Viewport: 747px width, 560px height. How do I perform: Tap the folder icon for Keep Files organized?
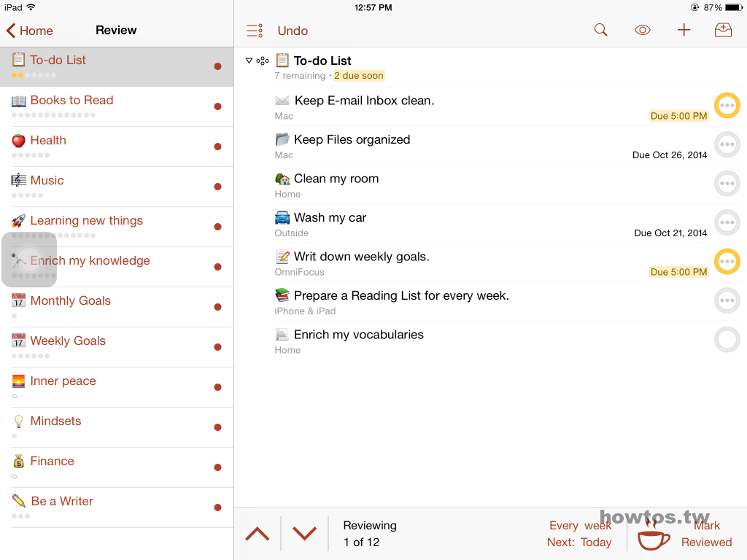tap(282, 139)
